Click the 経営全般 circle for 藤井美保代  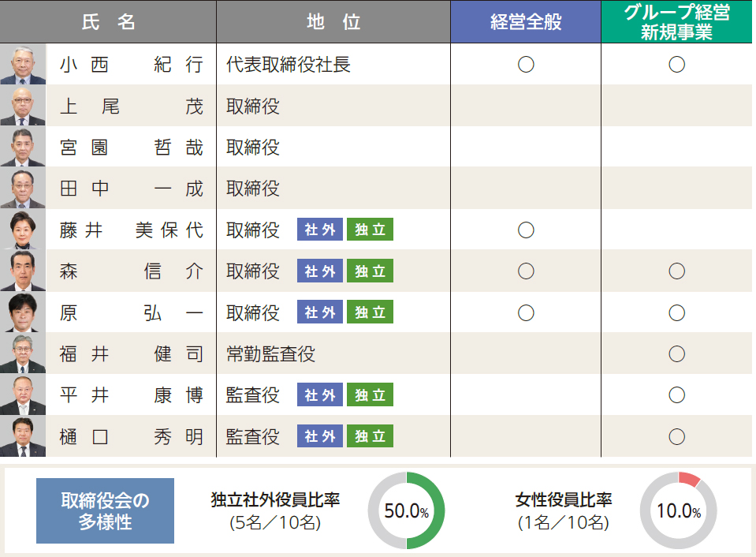click(x=526, y=230)
